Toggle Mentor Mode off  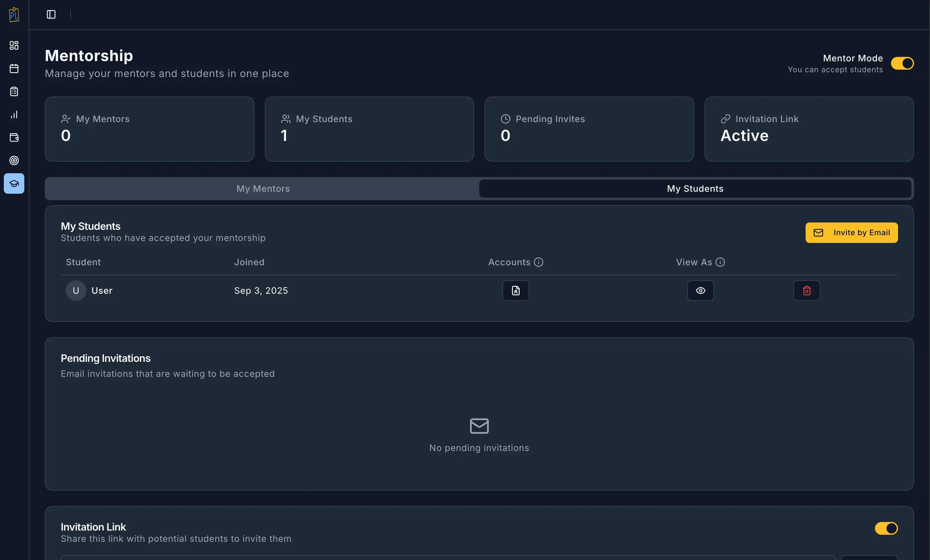click(902, 63)
